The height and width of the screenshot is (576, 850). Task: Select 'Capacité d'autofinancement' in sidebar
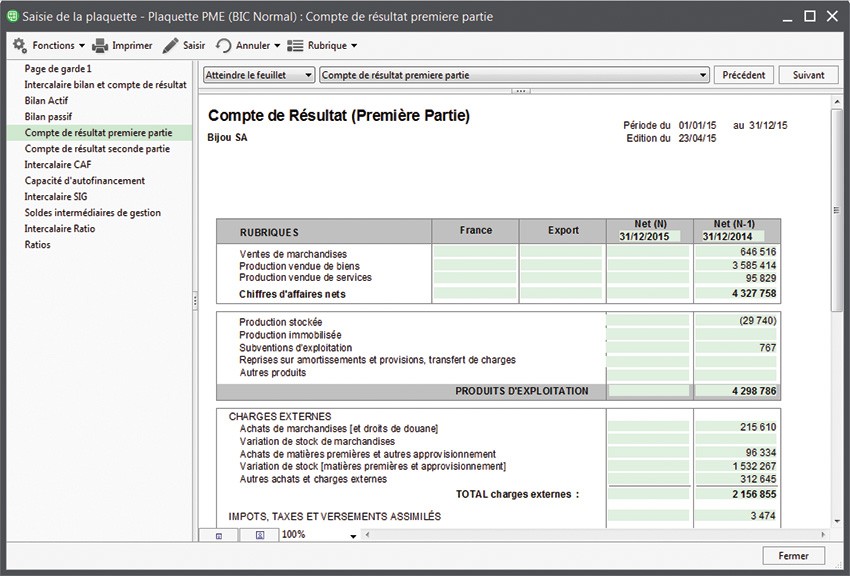(x=85, y=181)
